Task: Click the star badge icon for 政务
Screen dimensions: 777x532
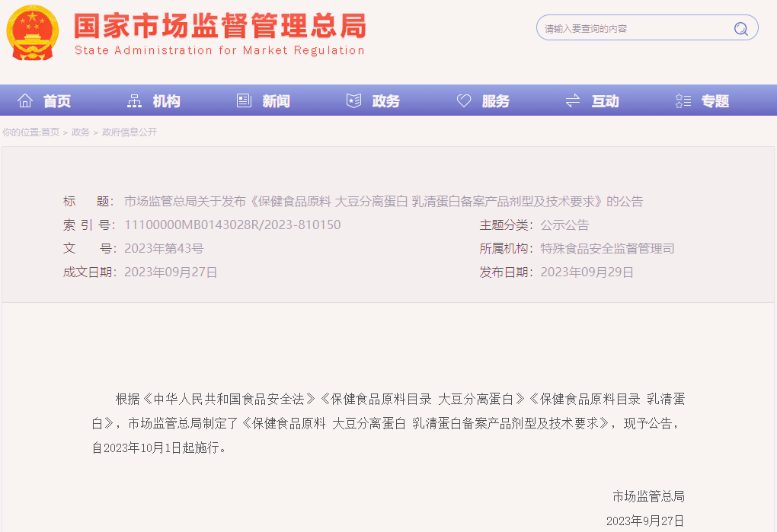Action: (353, 100)
